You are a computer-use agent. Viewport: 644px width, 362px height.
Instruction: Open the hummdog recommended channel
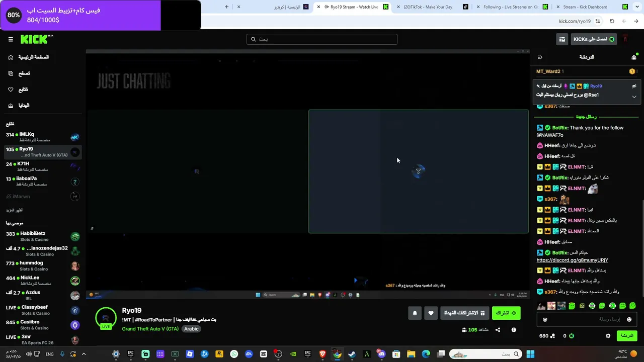43,265
